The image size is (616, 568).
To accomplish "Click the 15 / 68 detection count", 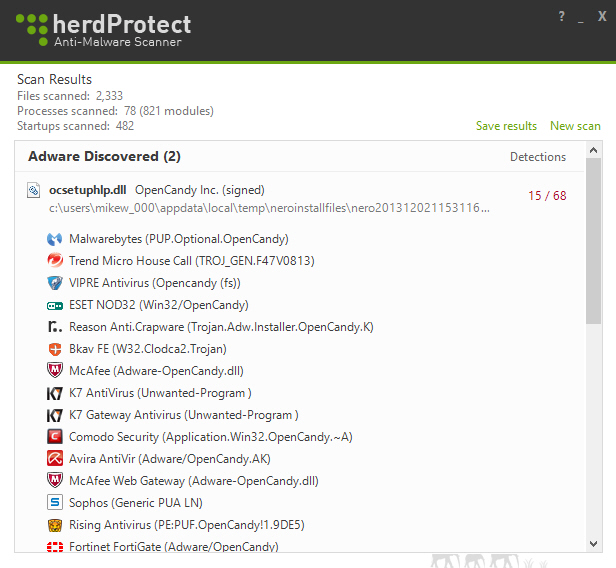I will point(547,195).
